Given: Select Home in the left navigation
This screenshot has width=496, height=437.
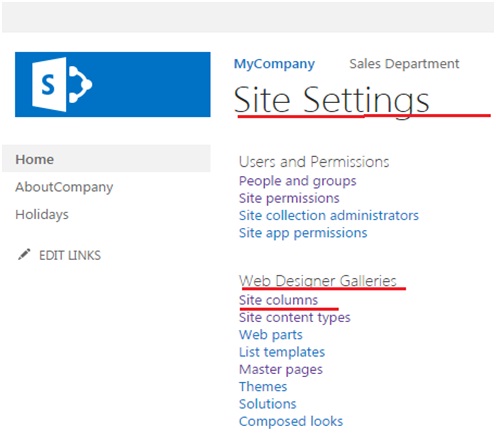Looking at the screenshot, I should (35, 159).
